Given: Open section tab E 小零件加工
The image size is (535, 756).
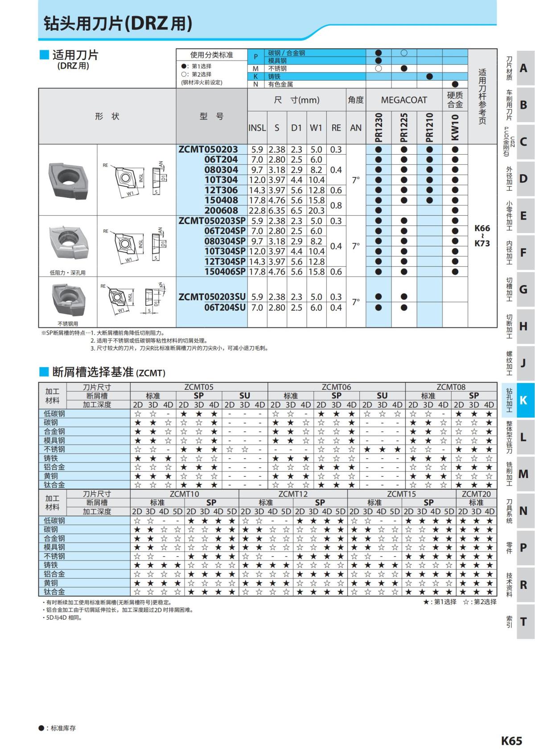Looking at the screenshot, I should [519, 216].
